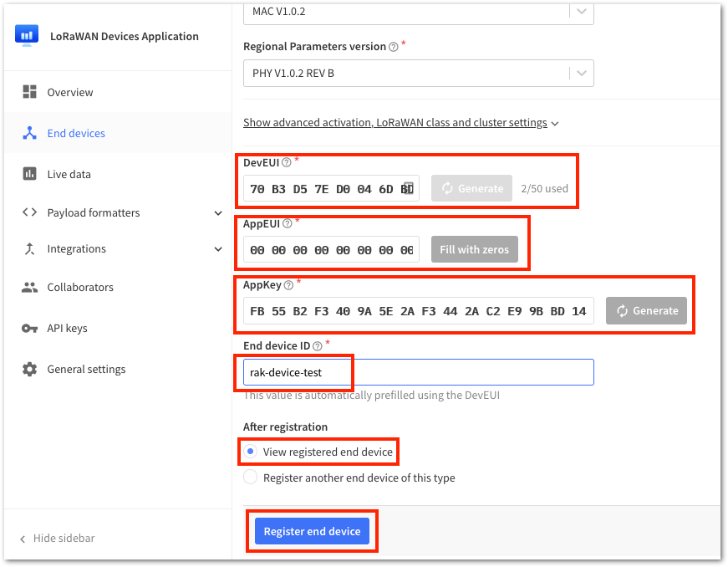Screen dimensions: 728x567
Task: Open End devices in the sidebar
Action: [118, 133]
